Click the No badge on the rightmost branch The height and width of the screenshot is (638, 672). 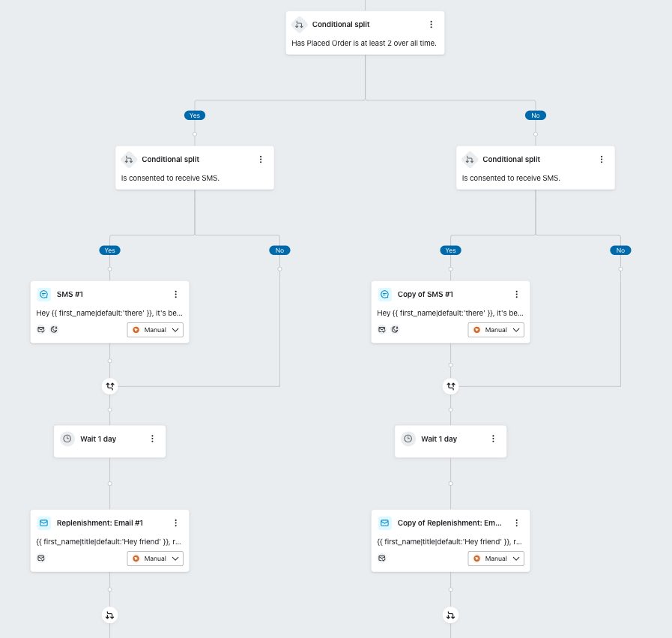coord(620,250)
